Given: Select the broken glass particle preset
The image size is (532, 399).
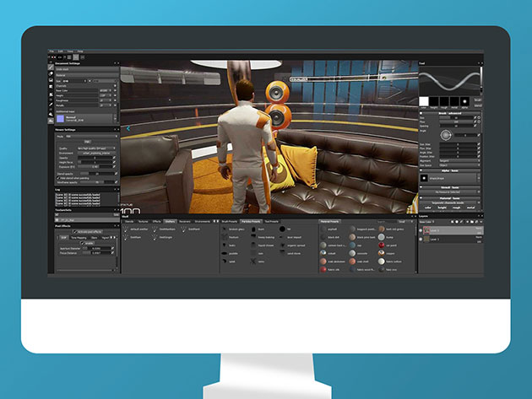Looking at the screenshot, I should point(233,229).
